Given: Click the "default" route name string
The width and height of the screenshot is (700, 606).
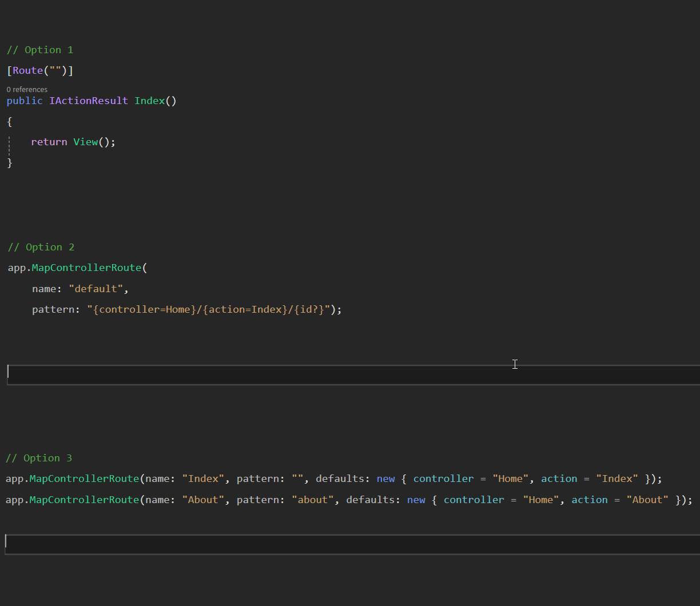Looking at the screenshot, I should (x=96, y=288).
